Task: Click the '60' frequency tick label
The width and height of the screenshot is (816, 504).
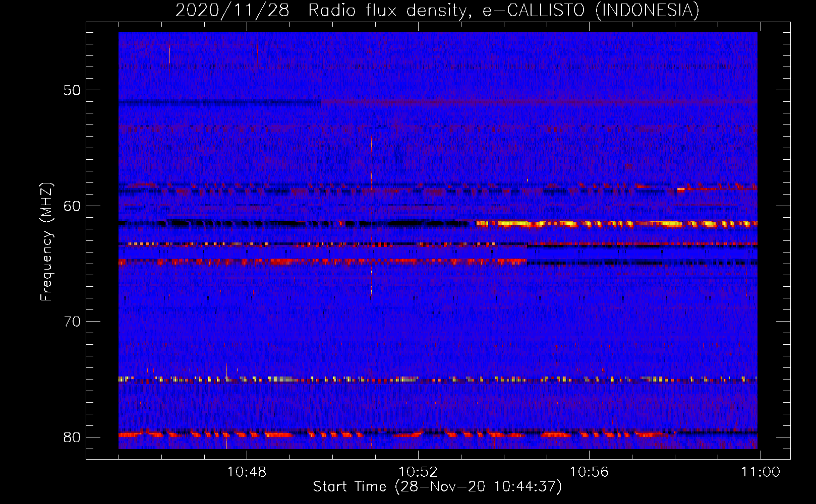Action: click(72, 206)
